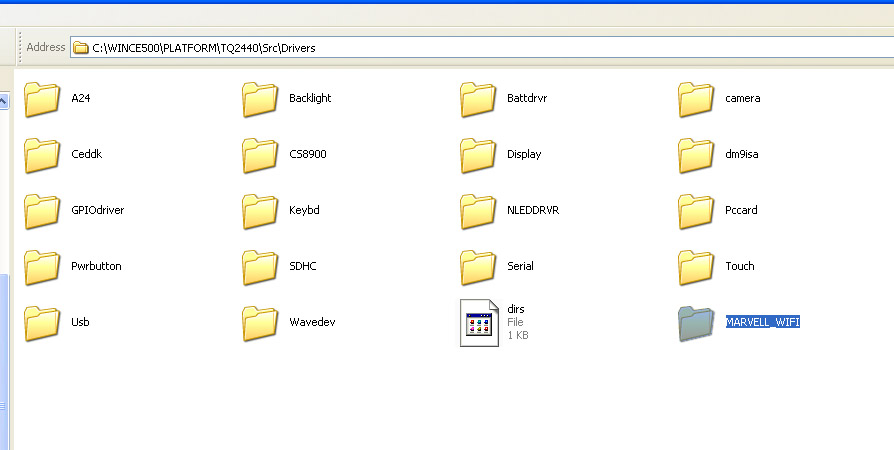Click the Pwrbutton folder name

(x=96, y=266)
